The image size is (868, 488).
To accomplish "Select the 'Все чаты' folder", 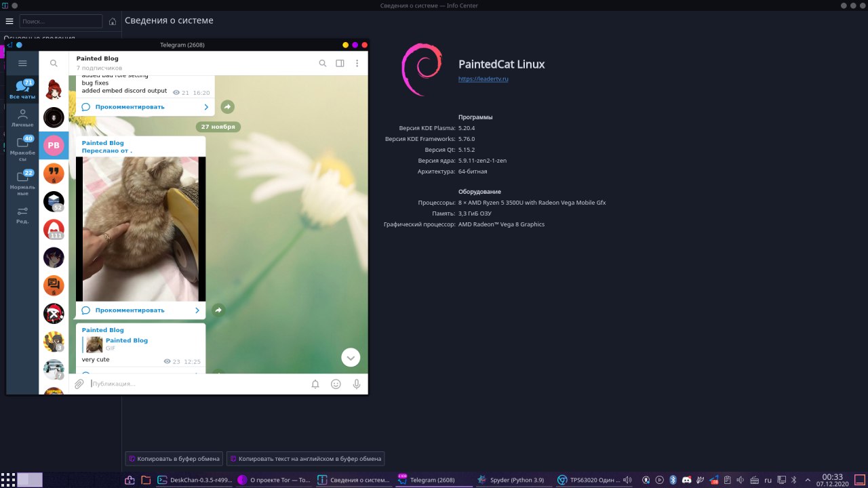I will pos(22,89).
